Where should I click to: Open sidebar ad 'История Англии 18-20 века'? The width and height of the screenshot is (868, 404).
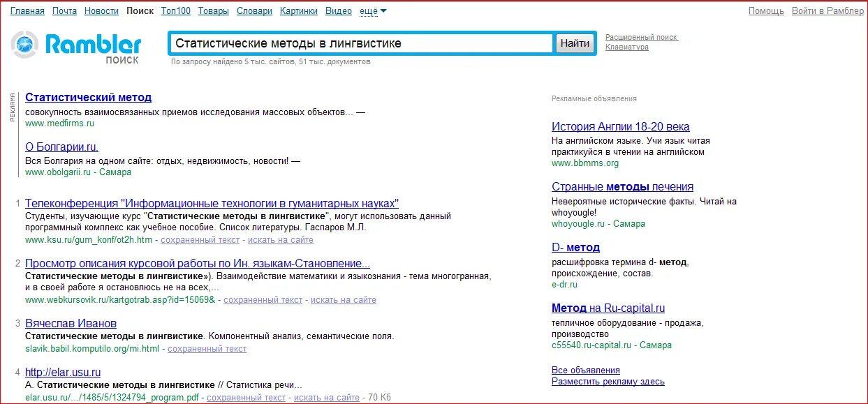click(621, 126)
